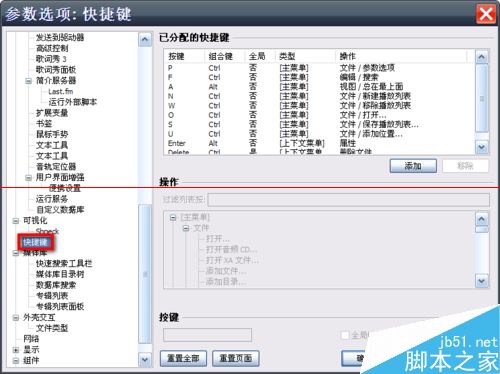Select the 编辑 / 搜索 shortcut row

pos(319,77)
